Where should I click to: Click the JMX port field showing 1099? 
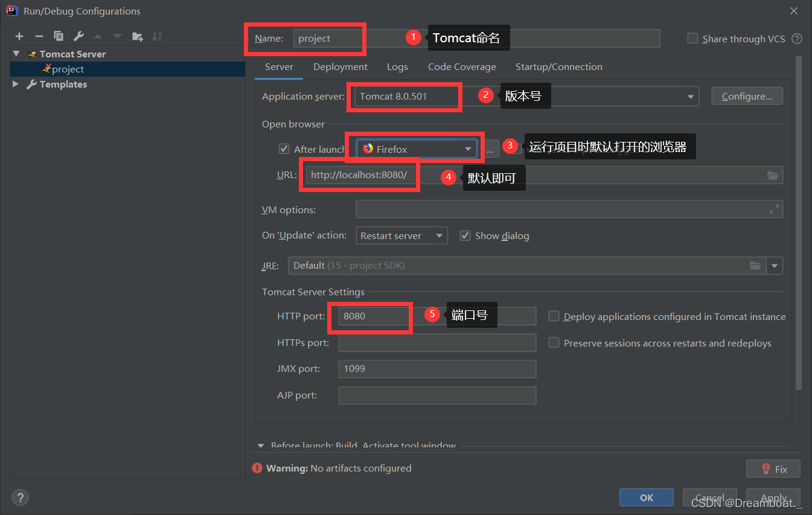(437, 369)
